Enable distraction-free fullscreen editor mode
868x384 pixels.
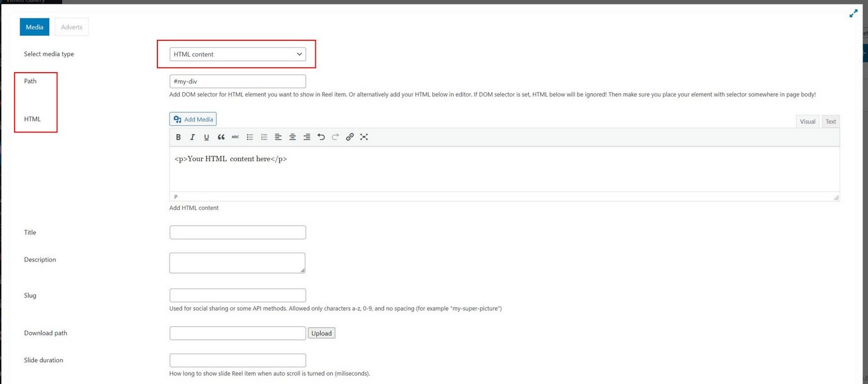click(364, 137)
